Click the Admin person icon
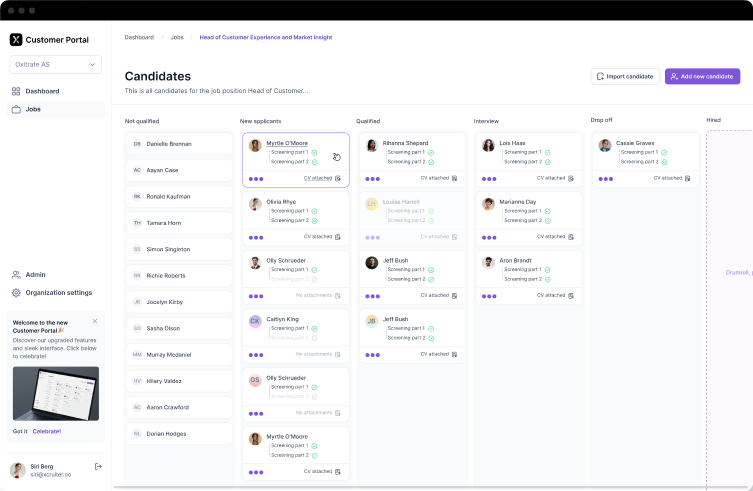 coord(16,274)
